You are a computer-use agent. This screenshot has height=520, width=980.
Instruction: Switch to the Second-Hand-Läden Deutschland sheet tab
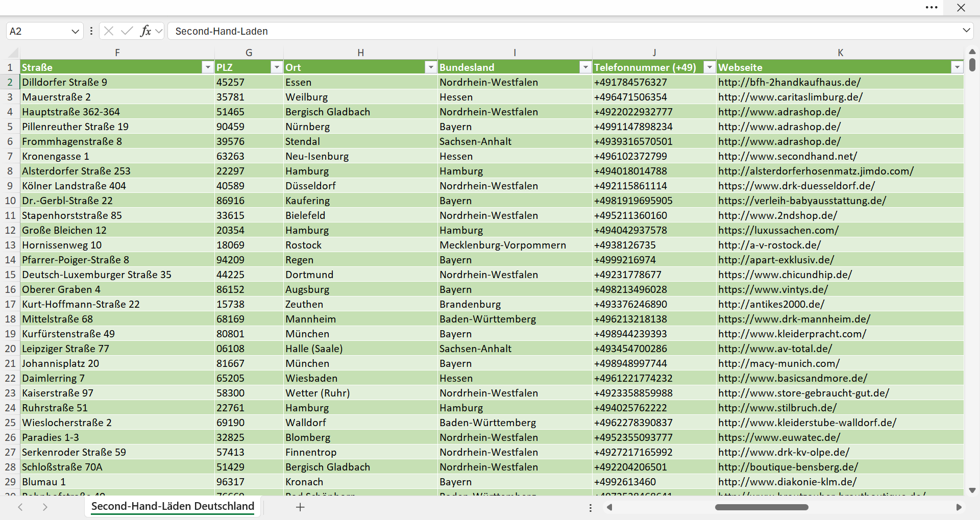coord(173,506)
